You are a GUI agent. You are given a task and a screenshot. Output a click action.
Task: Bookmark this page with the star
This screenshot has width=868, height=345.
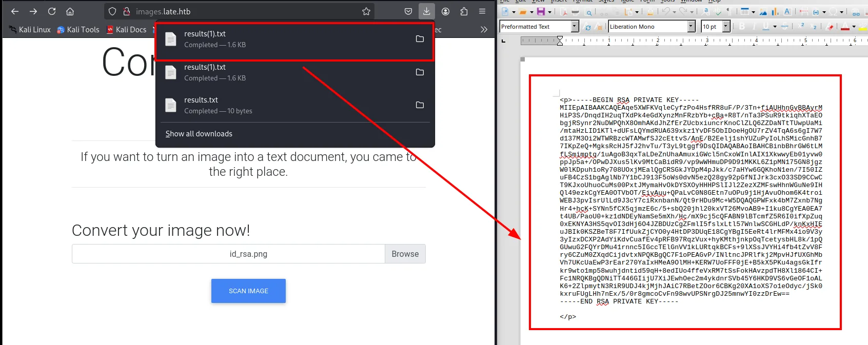point(366,11)
